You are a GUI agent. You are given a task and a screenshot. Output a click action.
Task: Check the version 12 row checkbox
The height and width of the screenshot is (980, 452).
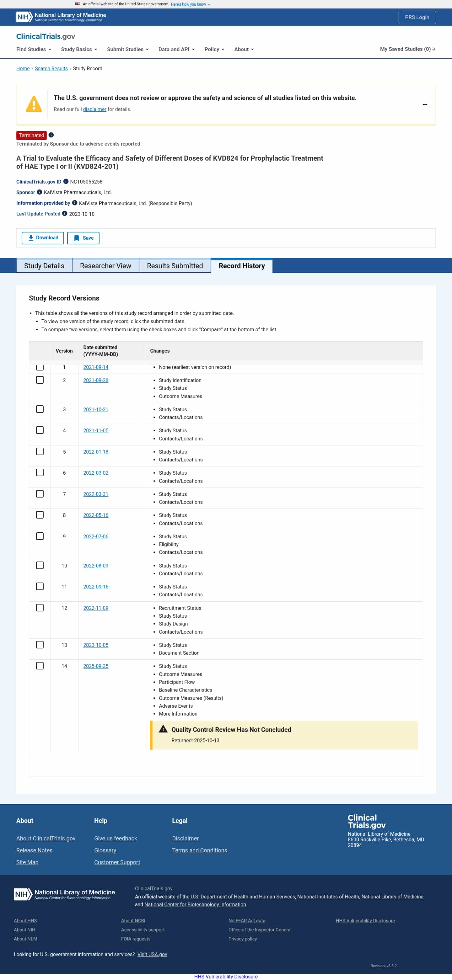pyautogui.click(x=40, y=608)
